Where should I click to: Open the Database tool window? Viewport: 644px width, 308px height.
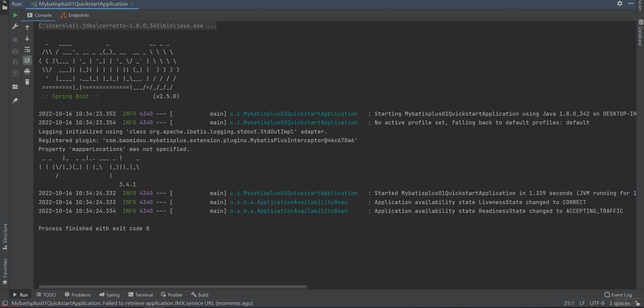tap(640, 33)
